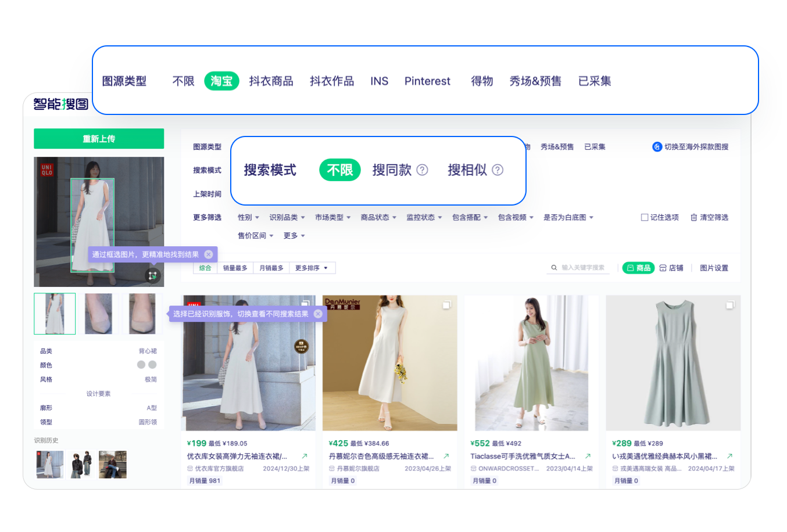Click the switch to overseas search icon
This screenshot has width=787, height=532.
[657, 147]
